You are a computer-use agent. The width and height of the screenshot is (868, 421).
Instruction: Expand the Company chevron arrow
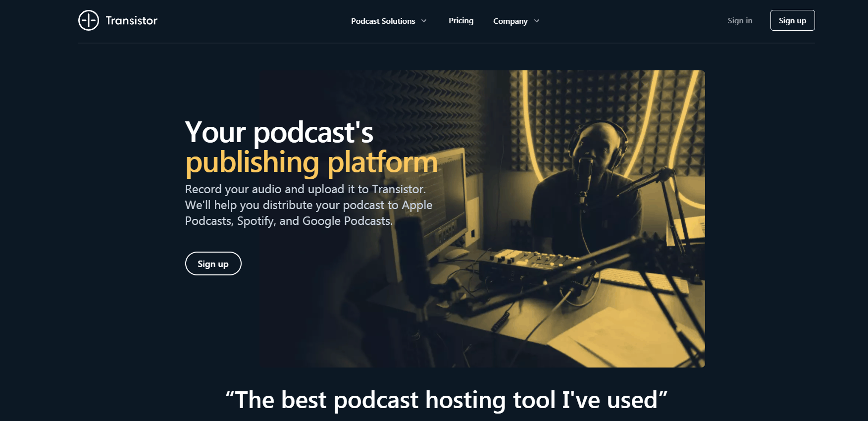click(537, 21)
